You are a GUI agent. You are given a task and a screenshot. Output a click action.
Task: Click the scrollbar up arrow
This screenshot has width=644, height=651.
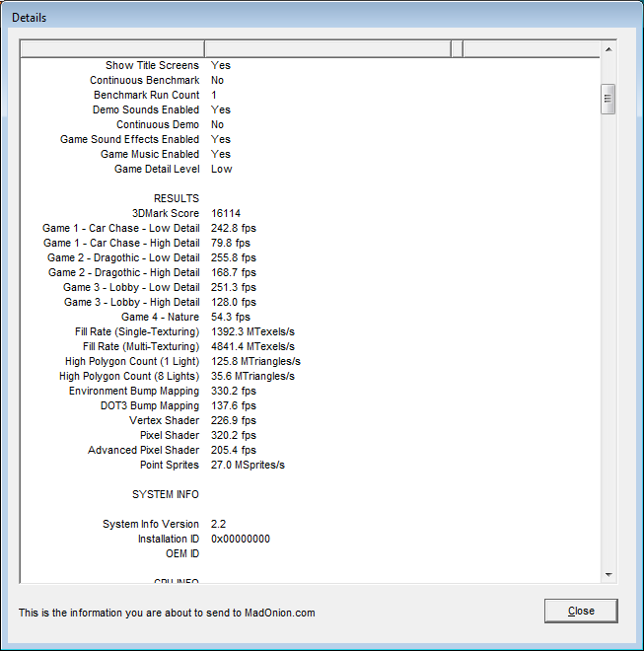tap(608, 49)
